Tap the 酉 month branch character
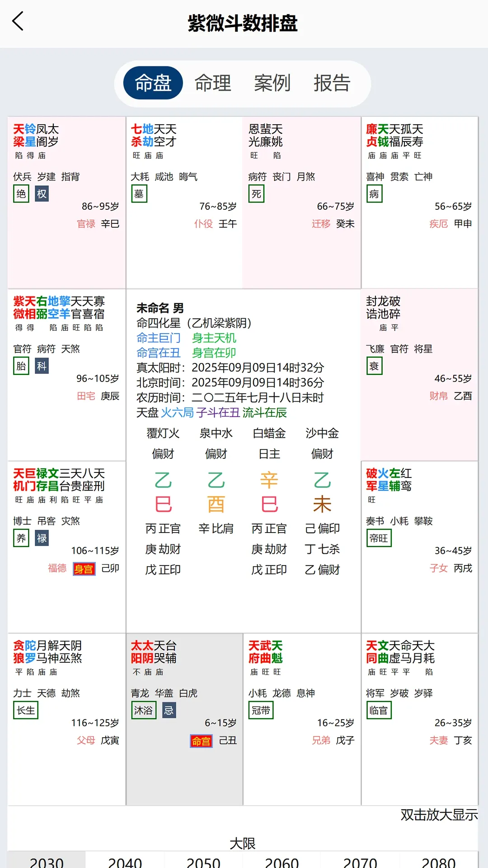 (216, 505)
